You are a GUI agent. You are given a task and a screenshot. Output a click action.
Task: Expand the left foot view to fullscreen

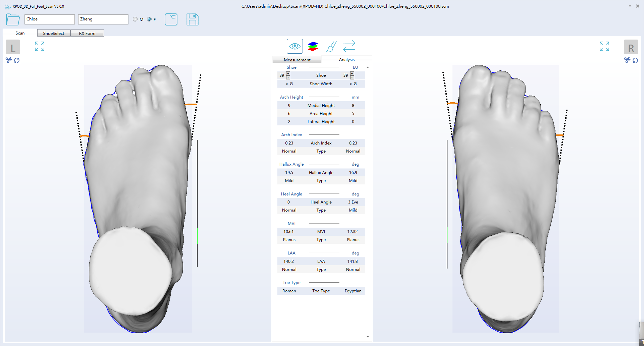tap(39, 47)
